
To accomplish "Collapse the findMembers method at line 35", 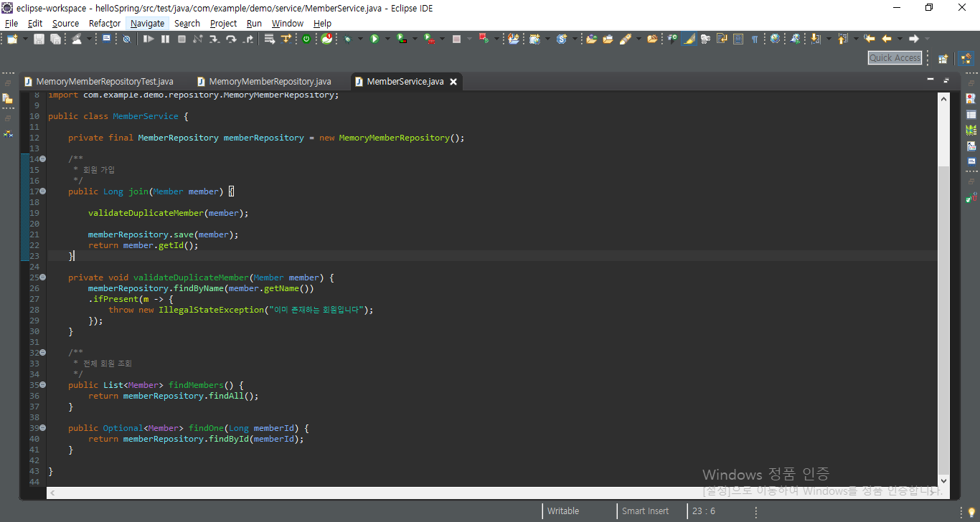I will (x=43, y=385).
